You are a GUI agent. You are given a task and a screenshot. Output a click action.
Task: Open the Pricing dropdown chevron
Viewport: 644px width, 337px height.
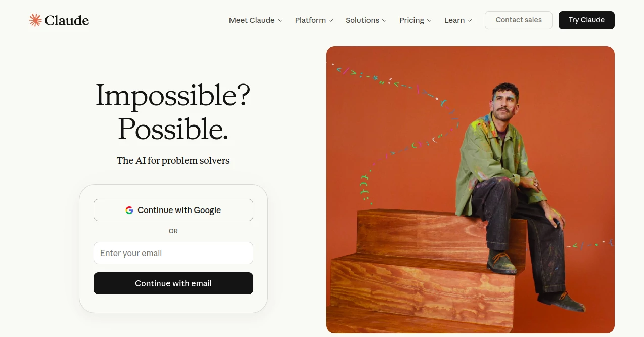click(x=429, y=21)
